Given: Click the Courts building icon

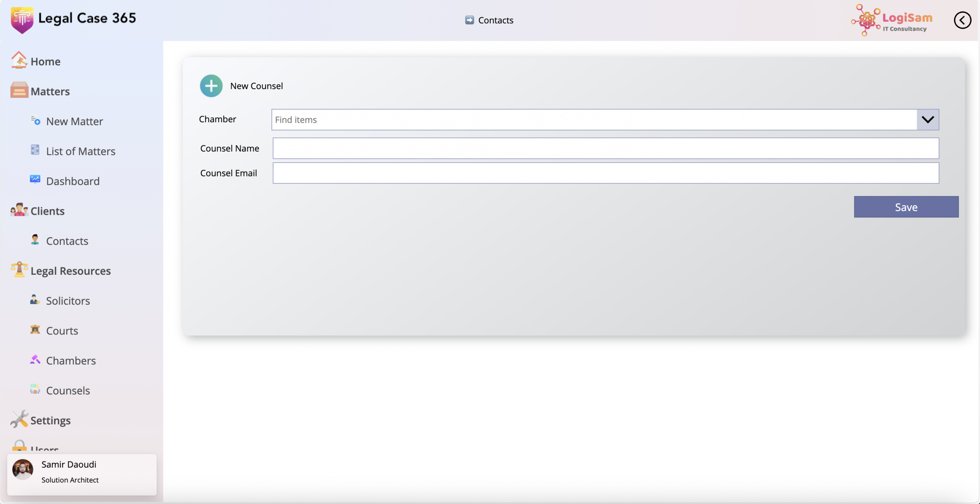Looking at the screenshot, I should [35, 329].
